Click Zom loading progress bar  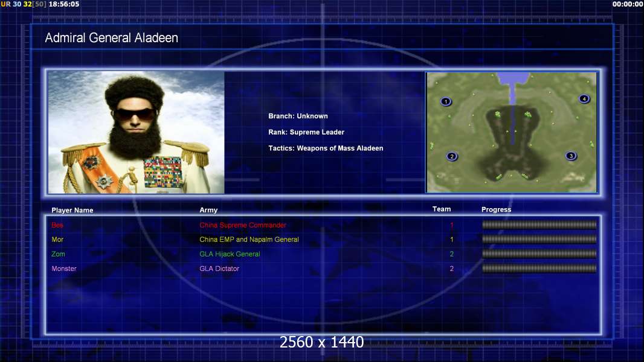tap(539, 254)
